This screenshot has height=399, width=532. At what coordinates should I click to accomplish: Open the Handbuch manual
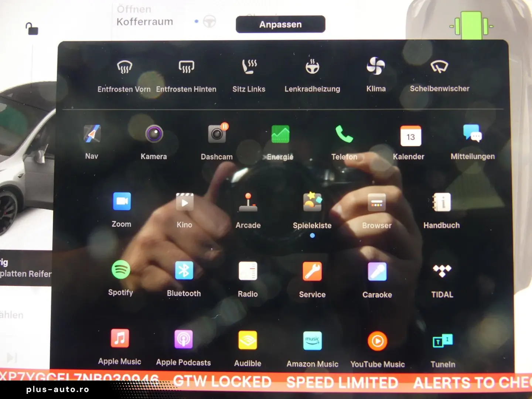point(442,202)
